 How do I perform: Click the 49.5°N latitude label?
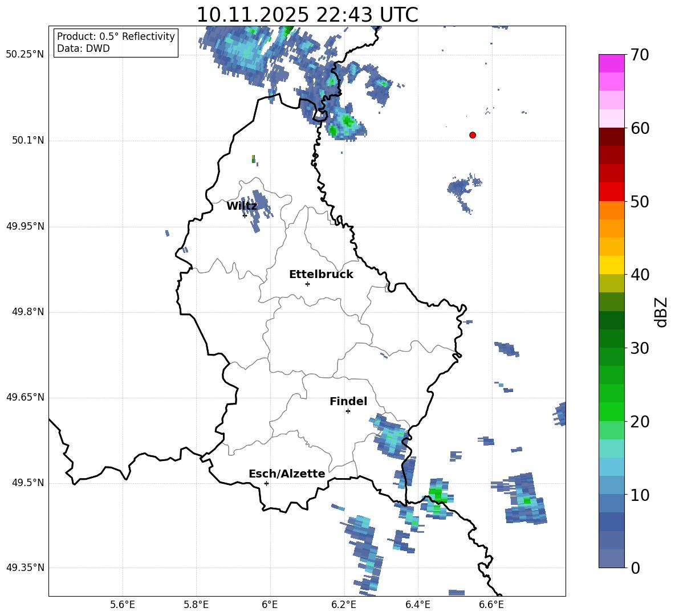click(x=28, y=483)
